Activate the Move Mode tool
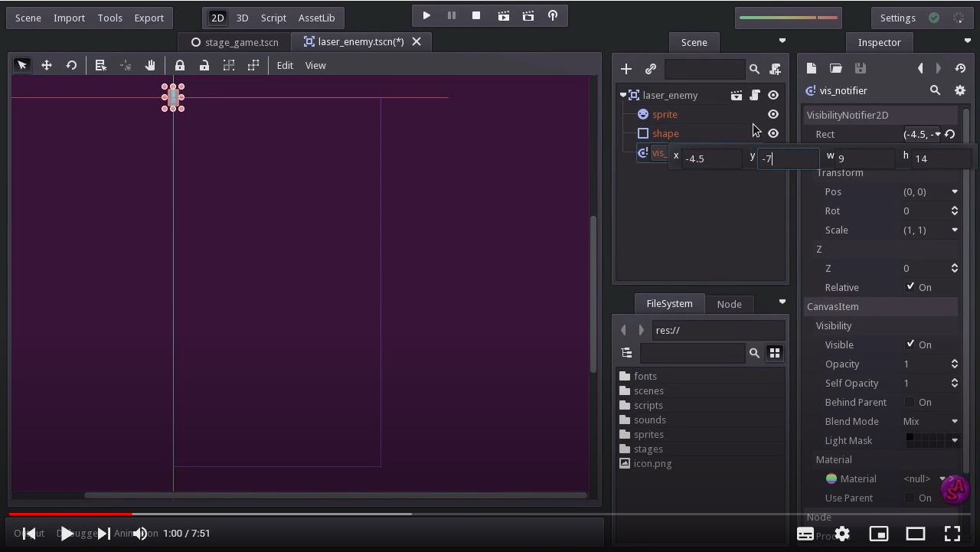 47,65
